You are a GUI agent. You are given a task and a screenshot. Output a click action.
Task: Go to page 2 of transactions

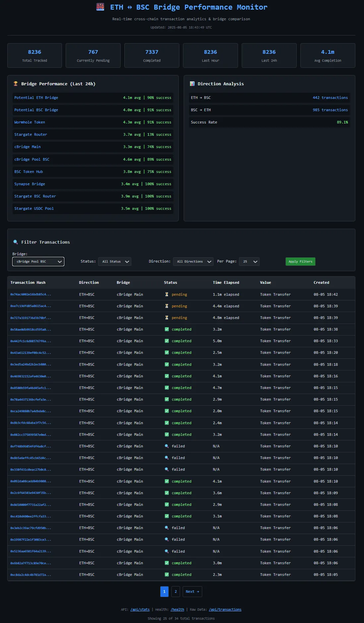176,591
